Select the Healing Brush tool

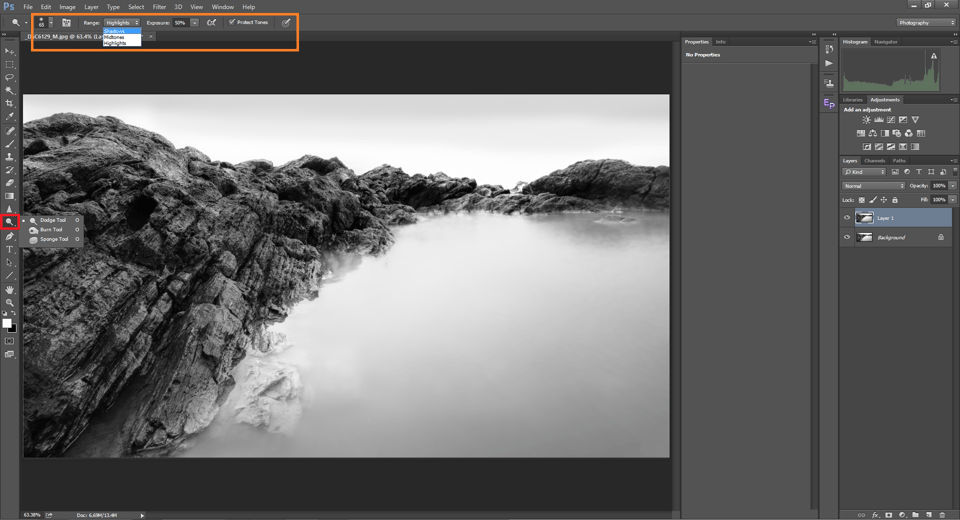click(x=9, y=131)
